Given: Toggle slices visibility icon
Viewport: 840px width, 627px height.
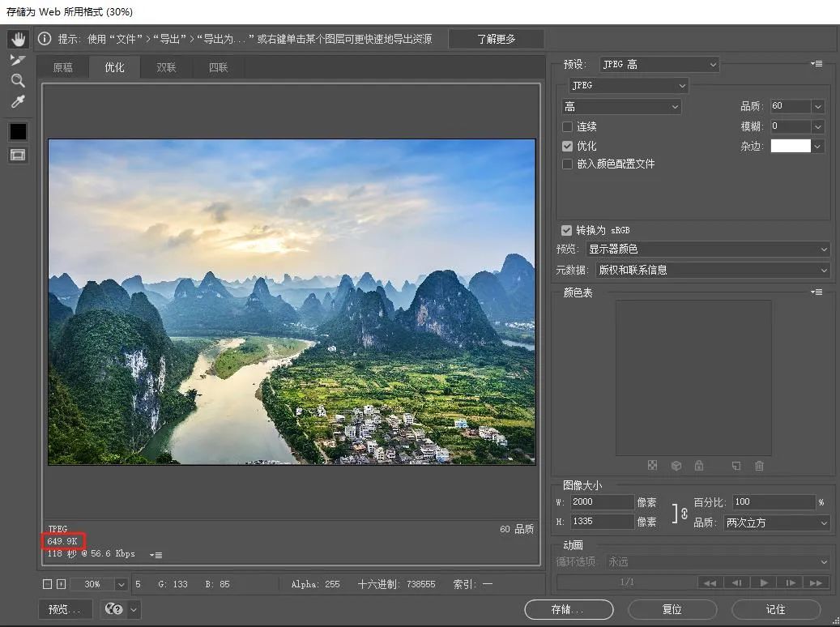Looking at the screenshot, I should pos(18,155).
